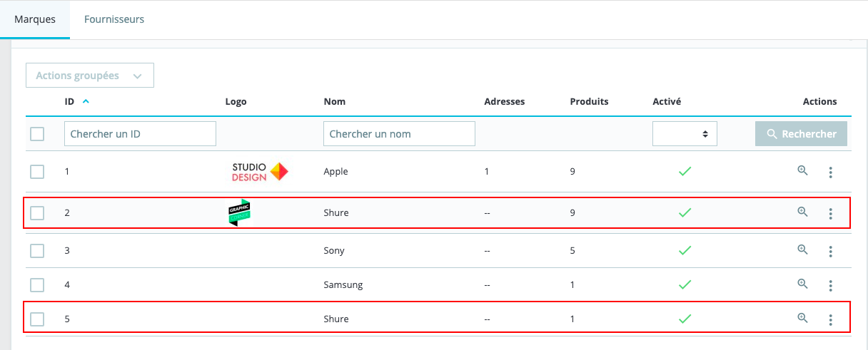Open more actions menu for Sony row
Screen dimensions: 868x350
pos(830,251)
